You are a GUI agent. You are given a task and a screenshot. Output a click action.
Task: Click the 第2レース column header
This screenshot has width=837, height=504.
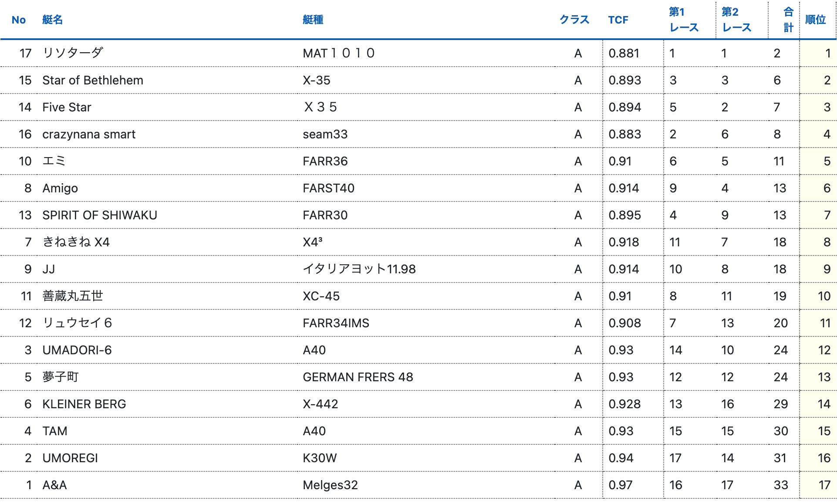pyautogui.click(x=736, y=20)
